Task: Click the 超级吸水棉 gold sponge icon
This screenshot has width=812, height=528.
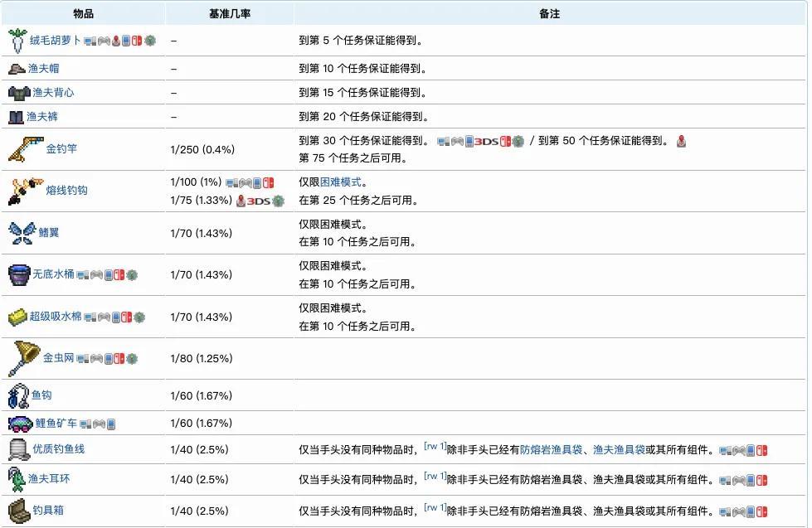Action: [x=17, y=317]
